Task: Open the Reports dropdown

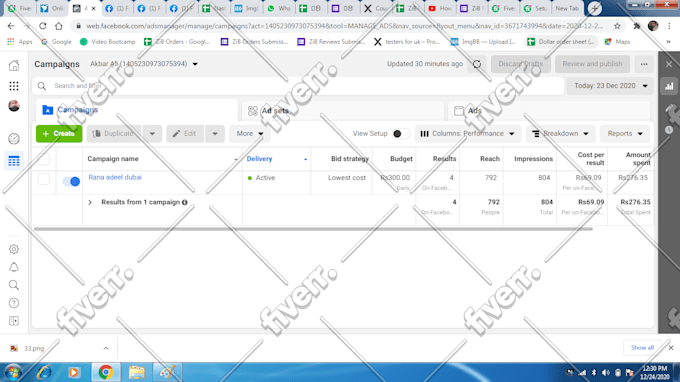Action: tap(625, 134)
